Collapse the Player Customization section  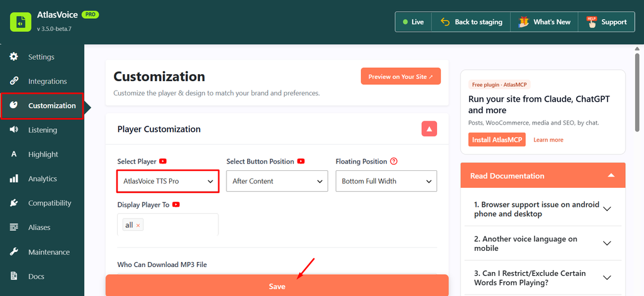429,129
